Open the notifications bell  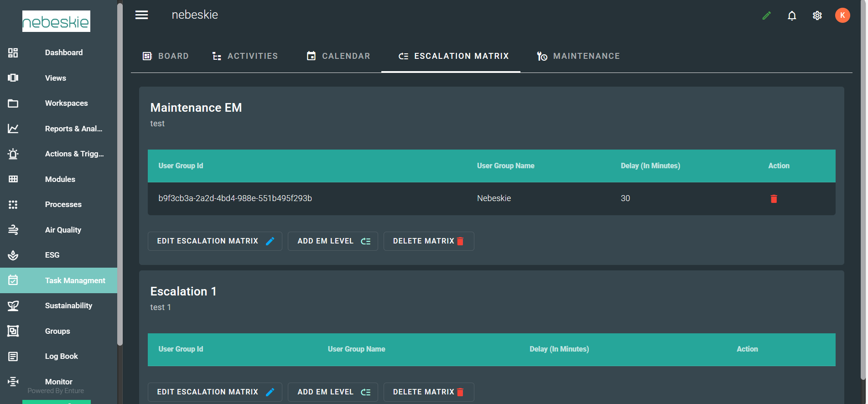pos(792,16)
